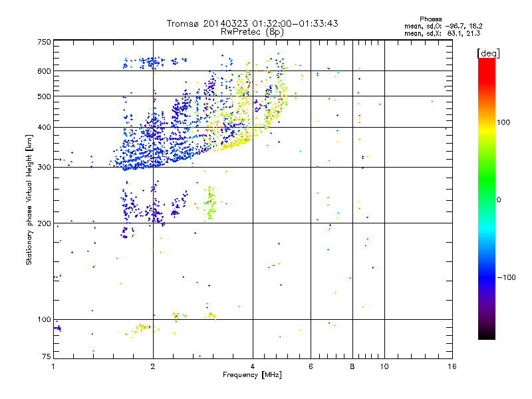Screen dimensions: 532x399
Task: Click the y-axis tick label '750'
Action: click(44, 42)
